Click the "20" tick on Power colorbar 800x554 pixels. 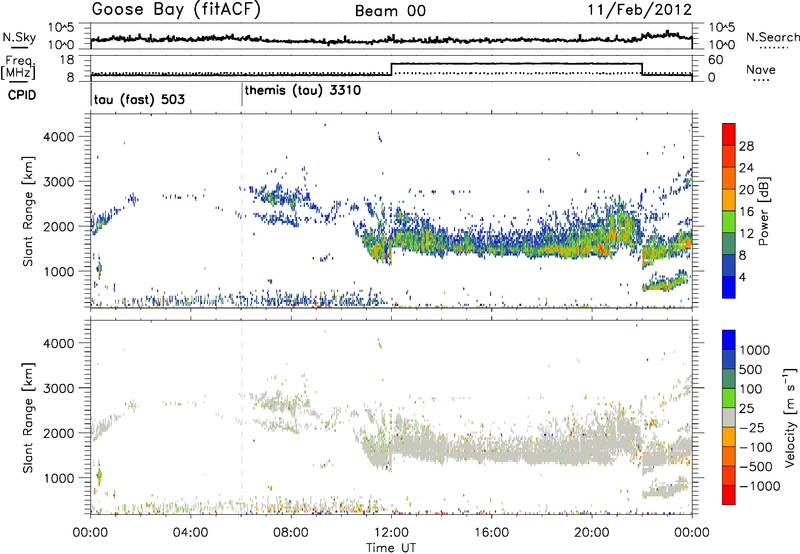(746, 190)
